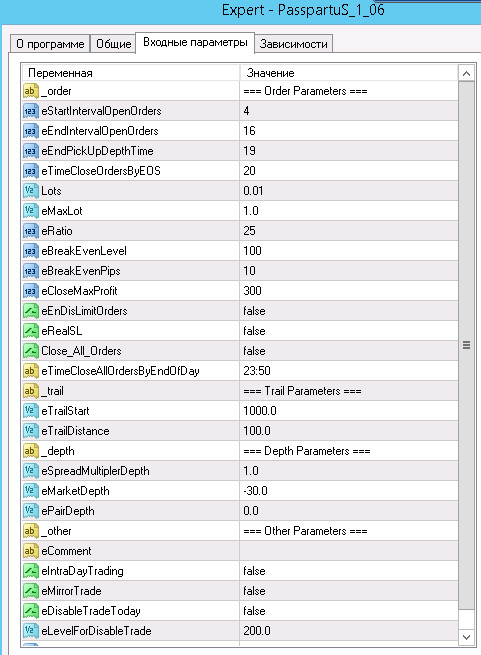This screenshot has width=481, height=655.
Task: Click the eEndPickUpDepthTime value 19
Action: point(249,151)
